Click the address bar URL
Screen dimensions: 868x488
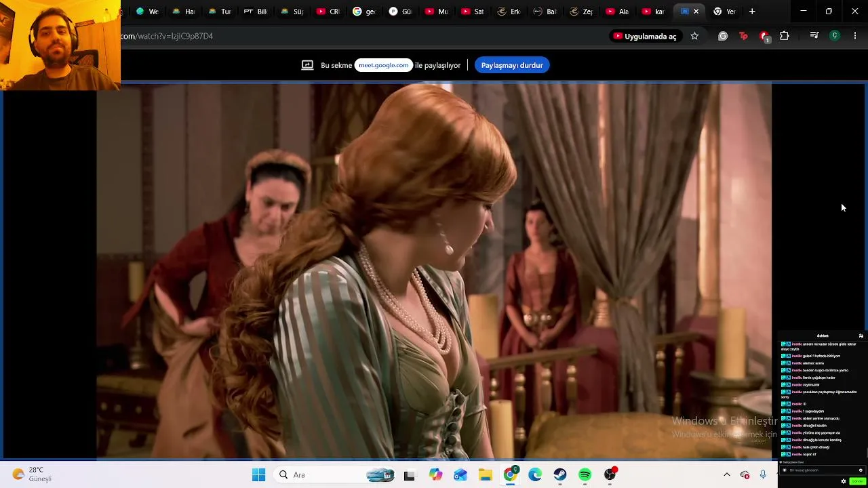[167, 36]
